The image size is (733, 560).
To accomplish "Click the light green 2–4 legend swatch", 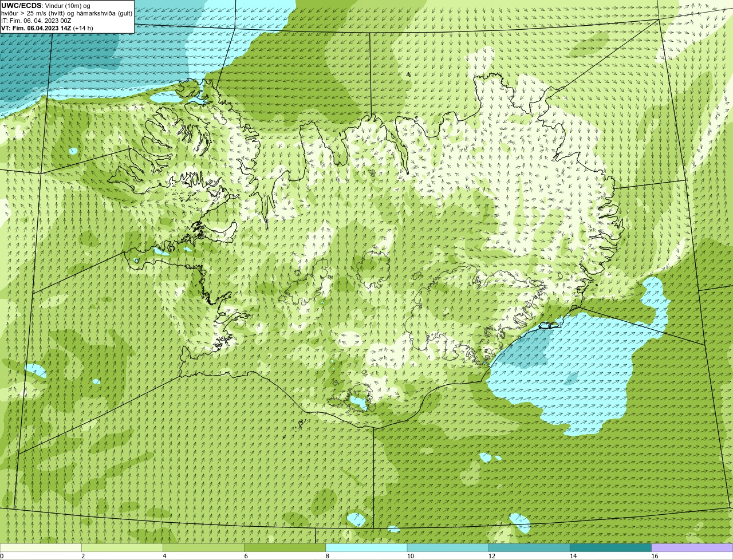I will point(122,548).
